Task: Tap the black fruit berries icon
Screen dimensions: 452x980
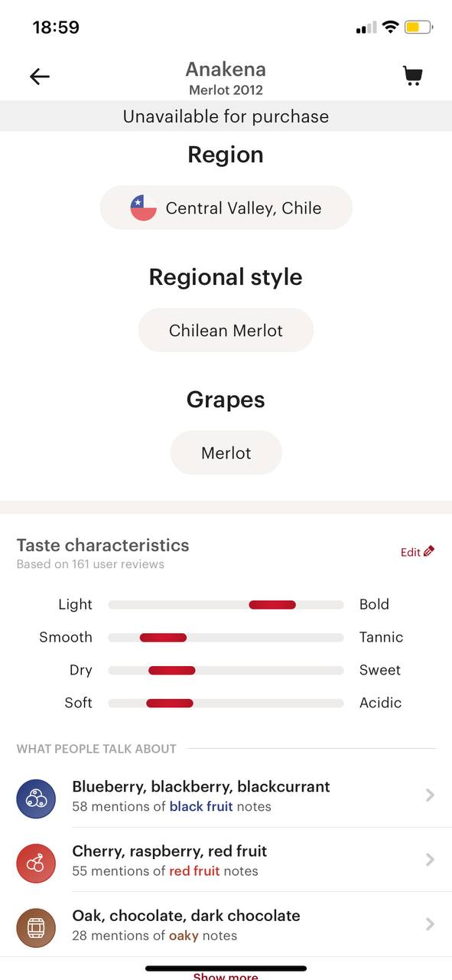Action: [36, 799]
